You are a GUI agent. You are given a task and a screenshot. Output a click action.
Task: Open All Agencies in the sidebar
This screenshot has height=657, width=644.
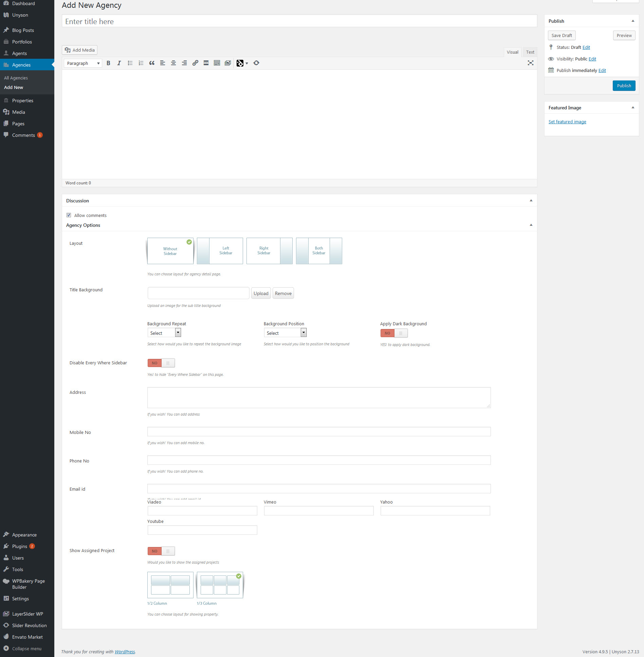click(16, 78)
